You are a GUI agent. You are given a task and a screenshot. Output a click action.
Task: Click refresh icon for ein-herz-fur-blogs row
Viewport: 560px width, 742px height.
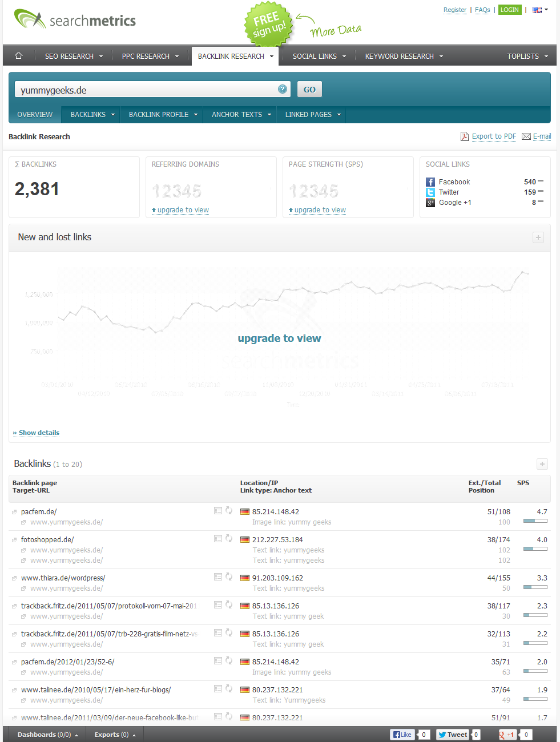[x=229, y=689]
